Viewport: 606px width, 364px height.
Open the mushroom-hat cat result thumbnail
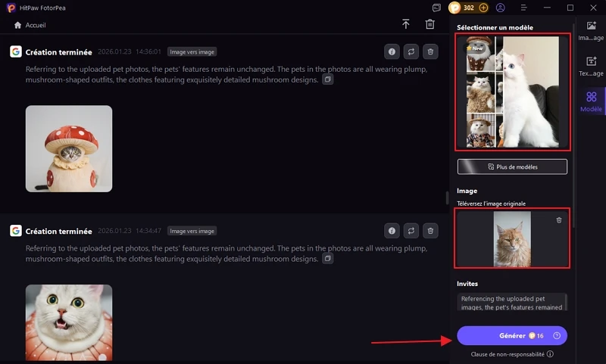[x=69, y=148]
